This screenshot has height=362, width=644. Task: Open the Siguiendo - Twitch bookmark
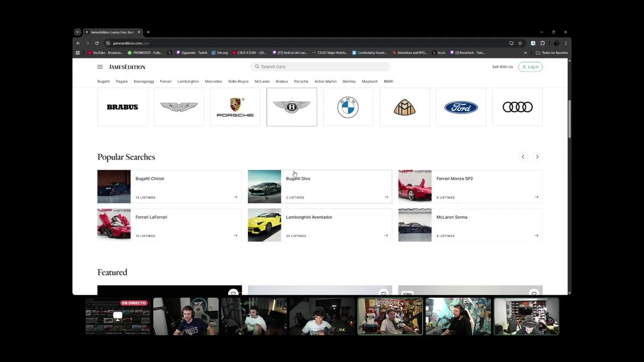coord(192,53)
